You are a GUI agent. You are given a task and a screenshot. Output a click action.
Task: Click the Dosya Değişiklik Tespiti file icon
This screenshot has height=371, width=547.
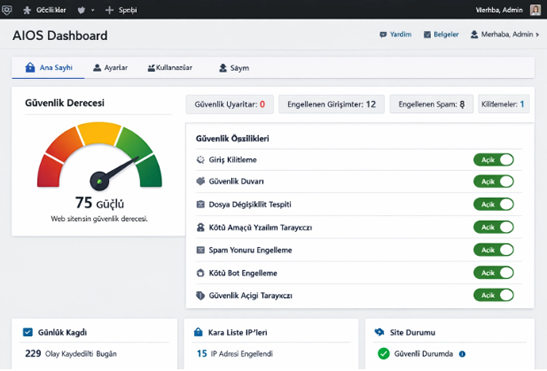200,204
